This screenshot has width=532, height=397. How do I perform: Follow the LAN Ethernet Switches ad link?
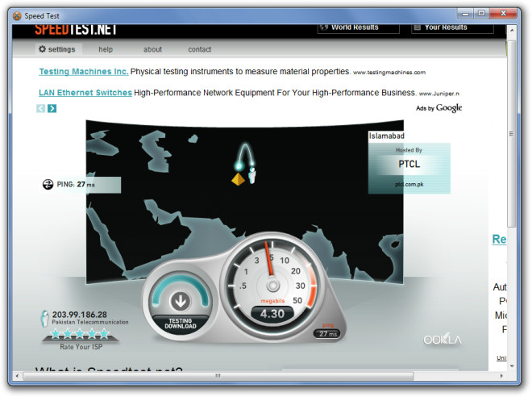(x=85, y=93)
